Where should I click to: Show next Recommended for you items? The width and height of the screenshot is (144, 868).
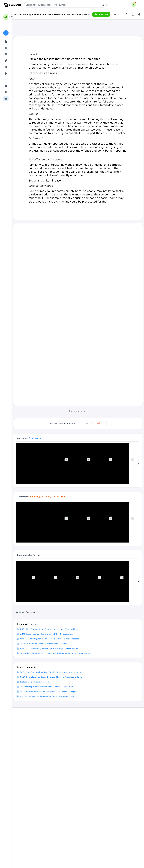(x=138, y=582)
